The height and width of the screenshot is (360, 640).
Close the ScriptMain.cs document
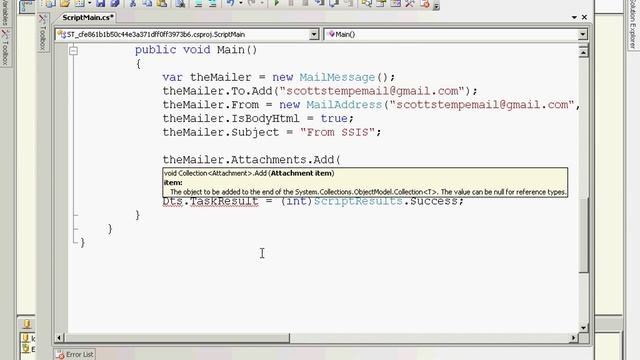click(584, 17)
